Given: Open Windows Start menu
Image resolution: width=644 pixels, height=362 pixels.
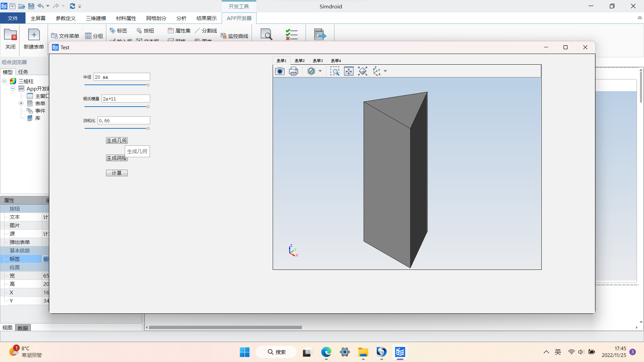Looking at the screenshot, I should tap(245, 352).
